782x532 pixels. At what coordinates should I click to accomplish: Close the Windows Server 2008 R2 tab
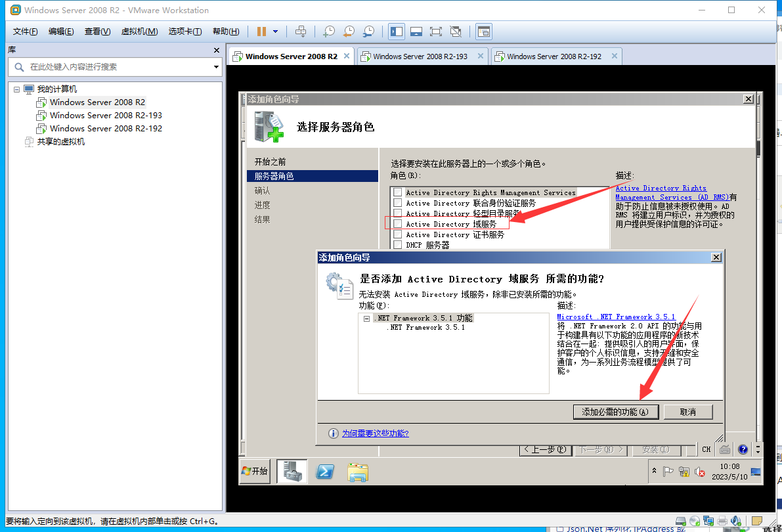click(347, 56)
